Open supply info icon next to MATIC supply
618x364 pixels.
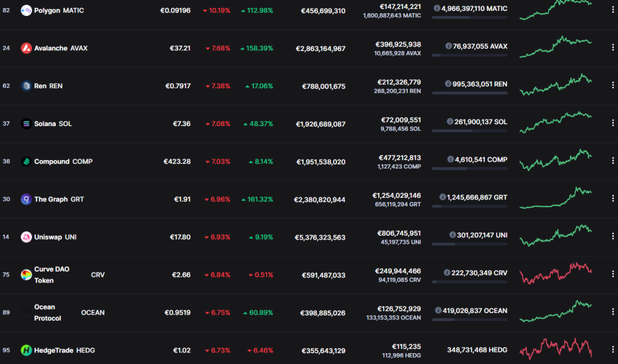437,8
